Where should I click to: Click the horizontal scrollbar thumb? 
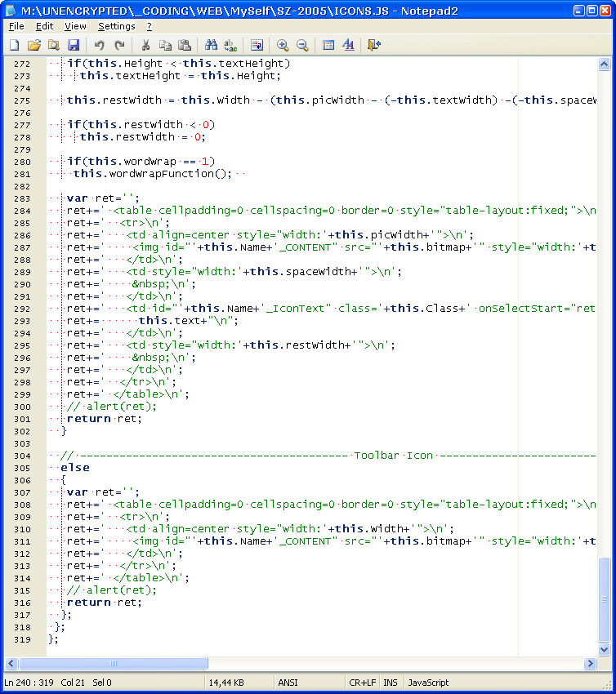pos(114,663)
